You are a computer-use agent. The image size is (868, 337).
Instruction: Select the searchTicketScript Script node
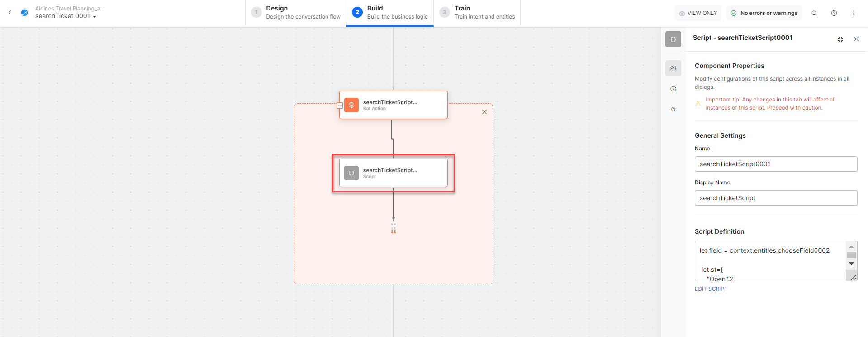(x=394, y=173)
